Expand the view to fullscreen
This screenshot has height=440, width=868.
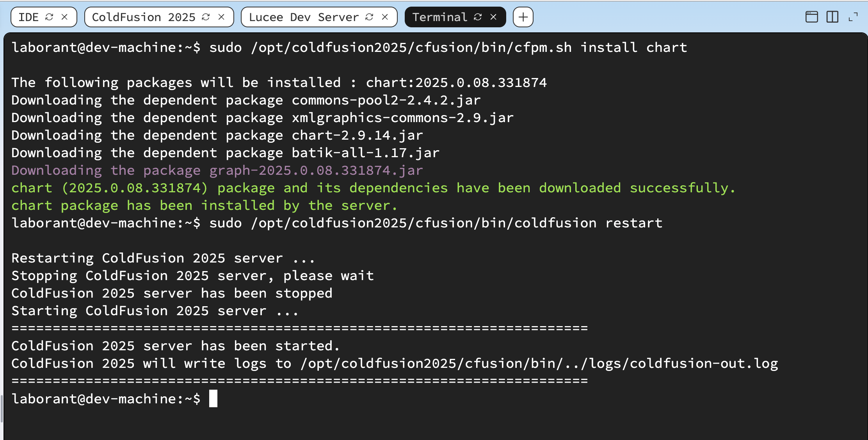(x=853, y=17)
